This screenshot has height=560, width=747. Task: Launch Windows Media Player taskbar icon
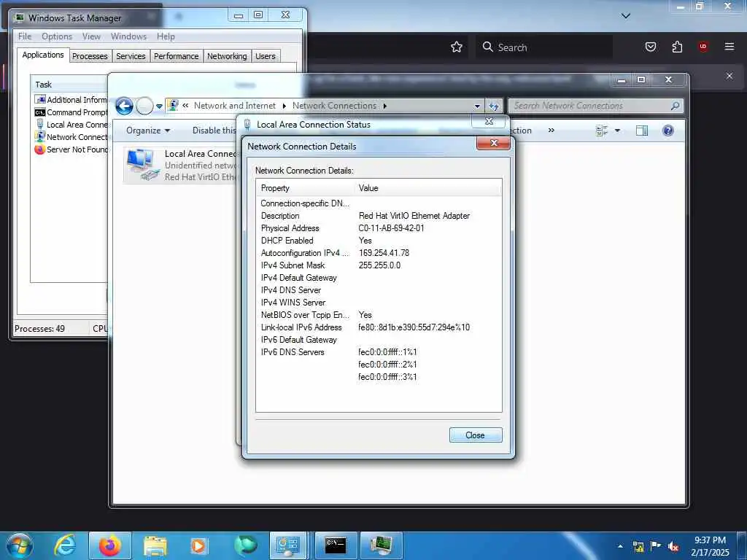198,545
